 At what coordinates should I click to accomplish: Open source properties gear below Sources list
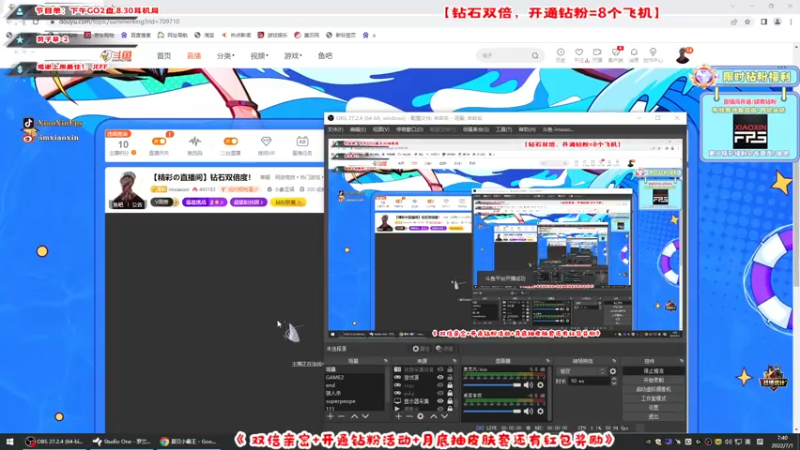[420, 416]
